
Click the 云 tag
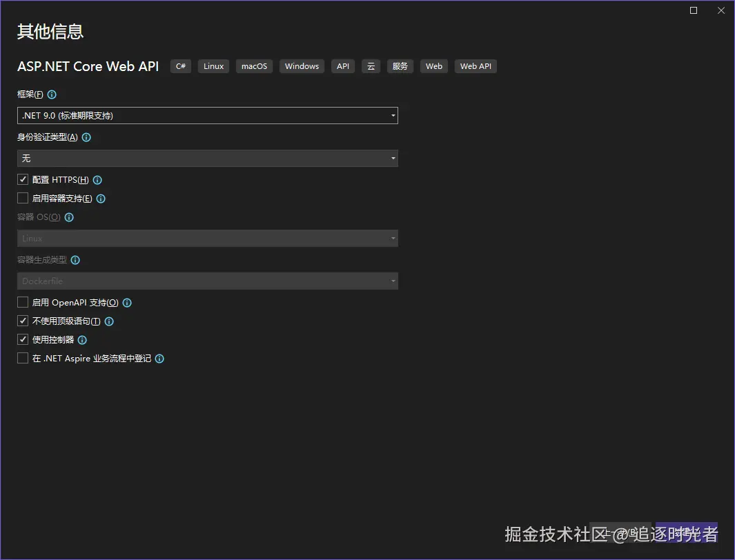(371, 66)
